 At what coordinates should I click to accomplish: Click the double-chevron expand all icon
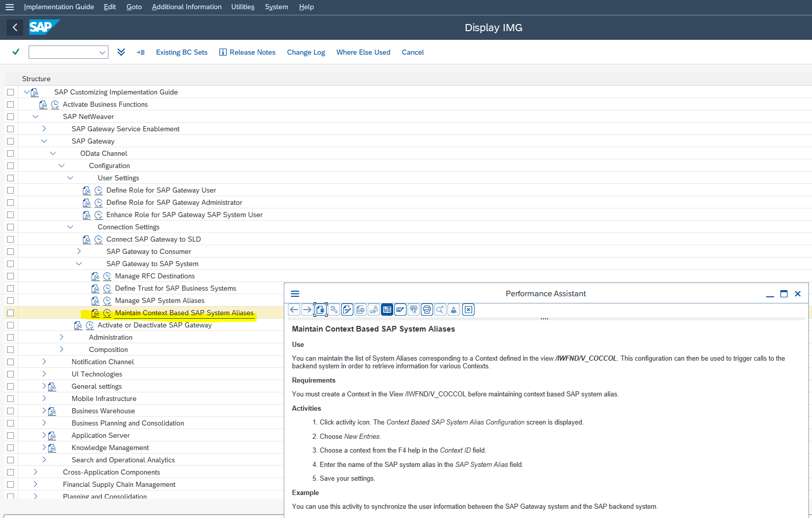click(121, 52)
